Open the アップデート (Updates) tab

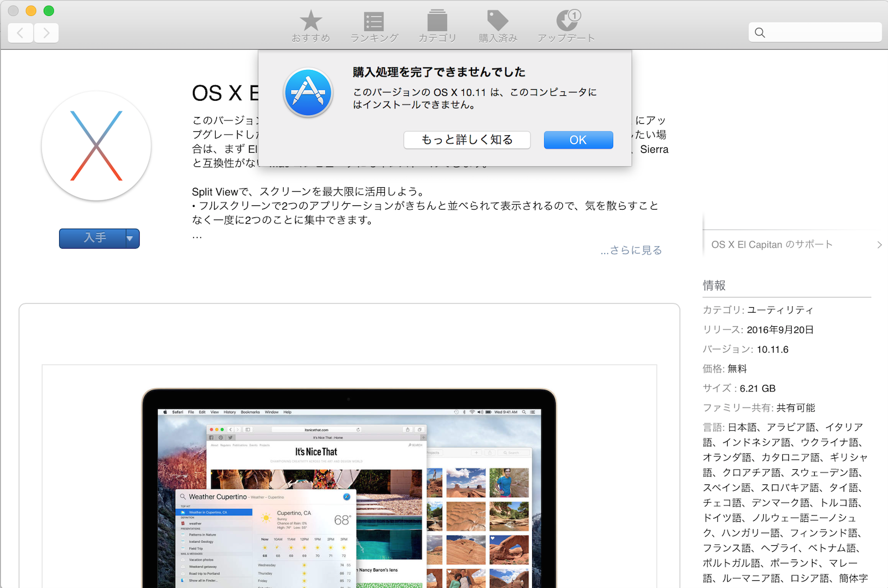566,26
